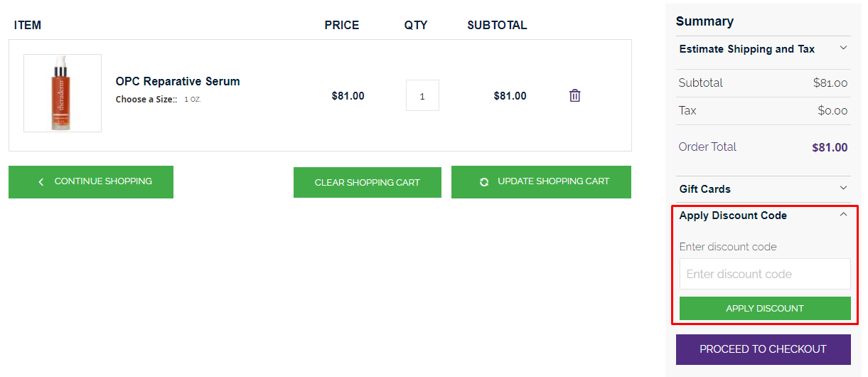Click the Apply Discount Code heading
The height and width of the screenshot is (377, 868).
pyautogui.click(x=733, y=216)
